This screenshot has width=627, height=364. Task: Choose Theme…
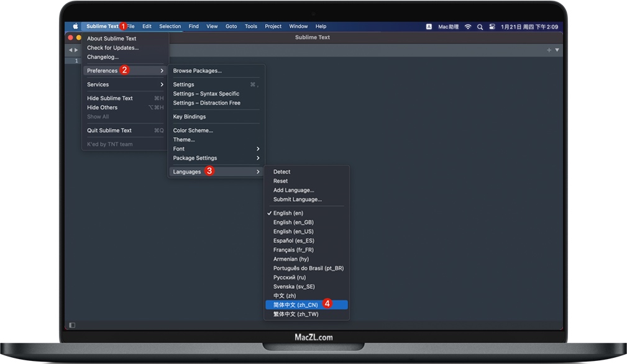pos(216,139)
